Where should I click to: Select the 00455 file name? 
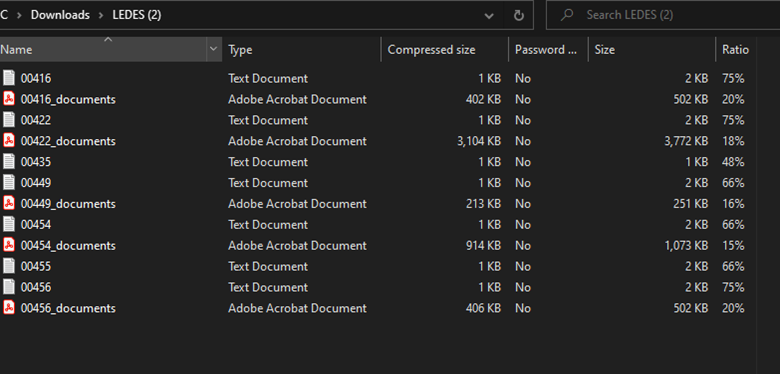pos(36,267)
